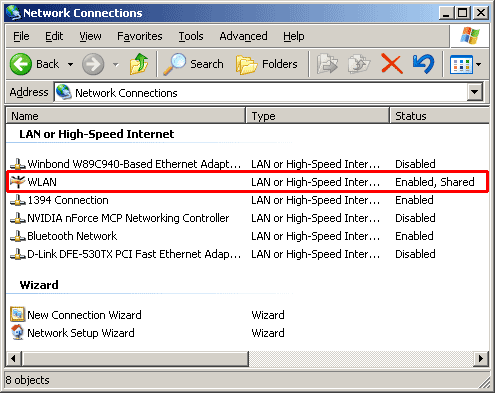Click the 'Disabled' status of D-Link adapter
The width and height of the screenshot is (495, 393).
click(415, 254)
